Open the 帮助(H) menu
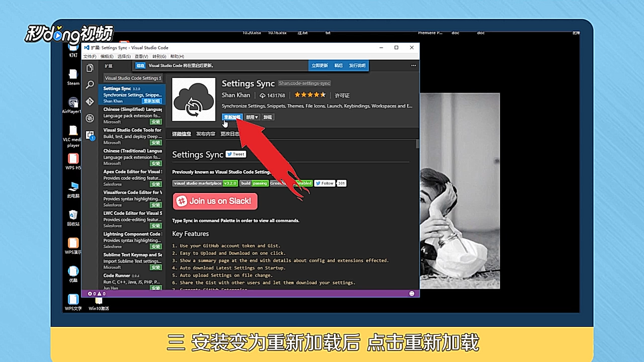This screenshot has width=644, height=362. pyautogui.click(x=177, y=56)
